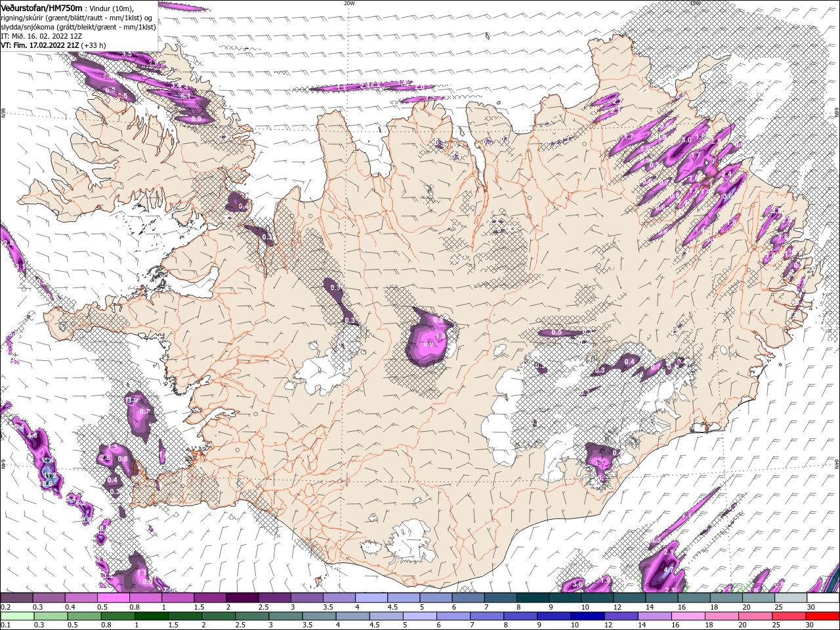Click the '25' label on the rain (green) scale
Image resolution: width=840 pixels, height=630 pixels.
coord(776,625)
